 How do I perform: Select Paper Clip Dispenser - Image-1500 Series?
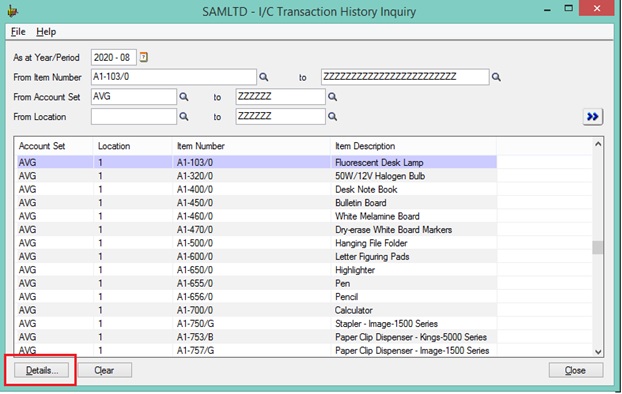coord(257,351)
